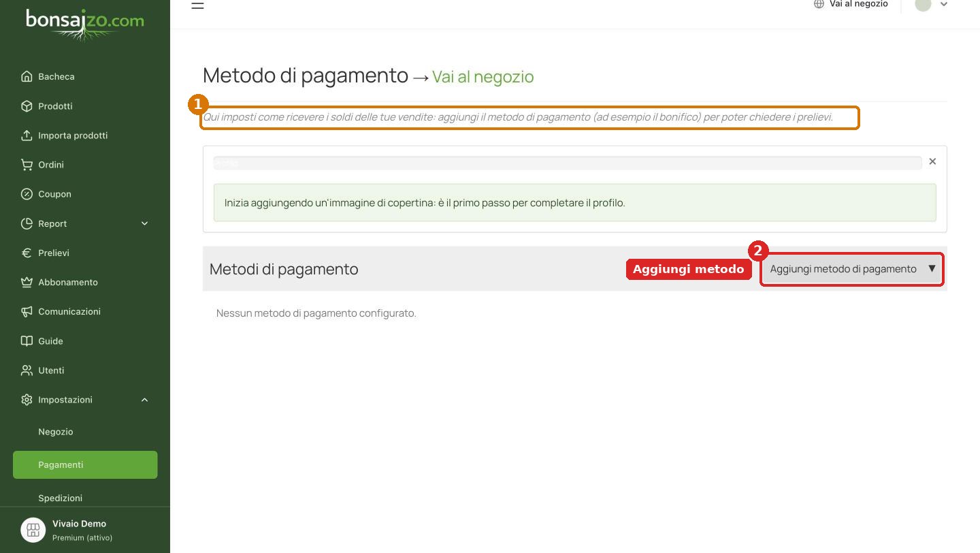The image size is (980, 553).
Task: Click 'Nessun metodo di pagamento configurato.' text
Action: point(316,313)
